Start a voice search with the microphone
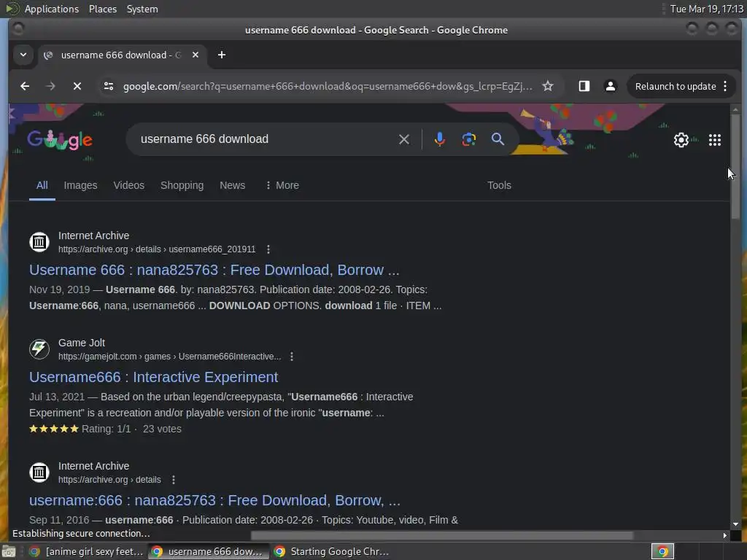 tap(440, 139)
